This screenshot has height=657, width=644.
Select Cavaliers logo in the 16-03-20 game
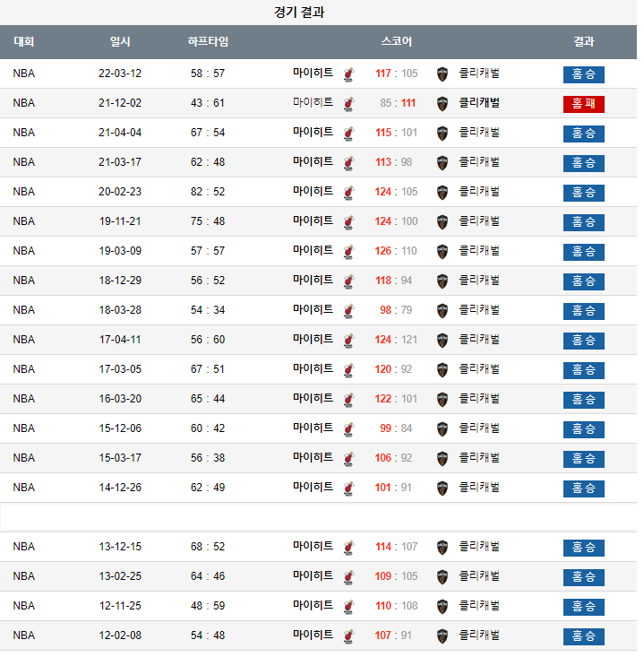click(442, 400)
